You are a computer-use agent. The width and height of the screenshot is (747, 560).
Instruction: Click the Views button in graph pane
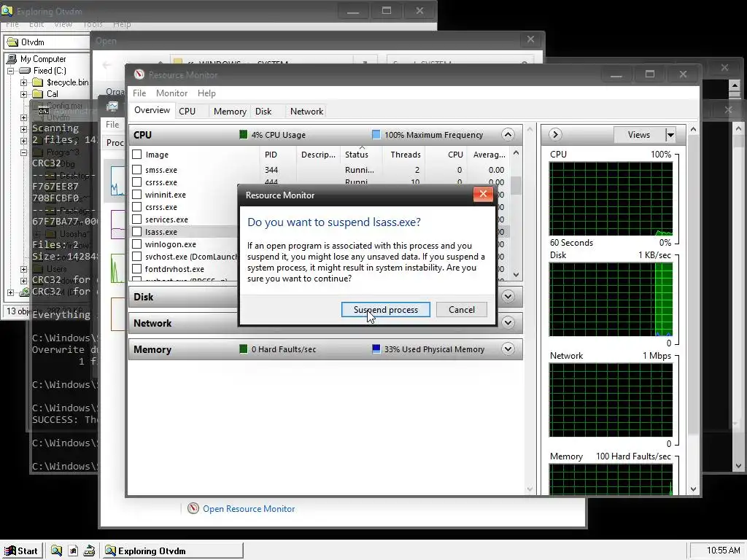click(x=639, y=135)
